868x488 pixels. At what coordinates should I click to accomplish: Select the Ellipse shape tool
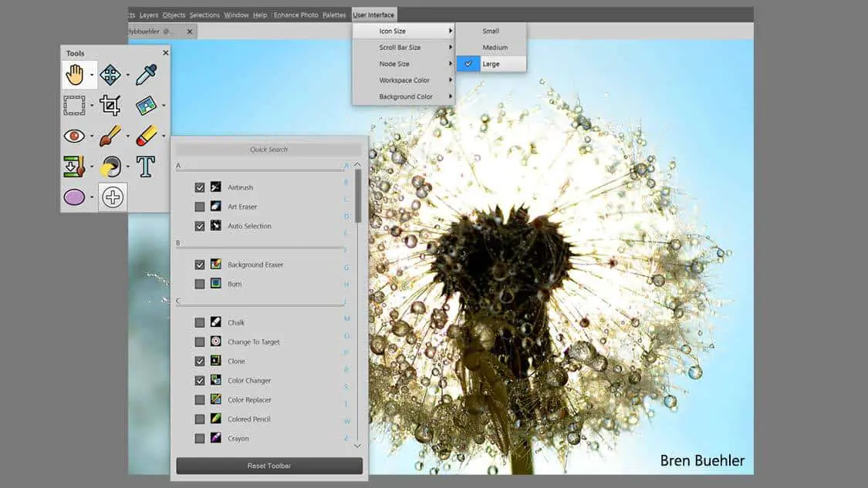pos(74,197)
